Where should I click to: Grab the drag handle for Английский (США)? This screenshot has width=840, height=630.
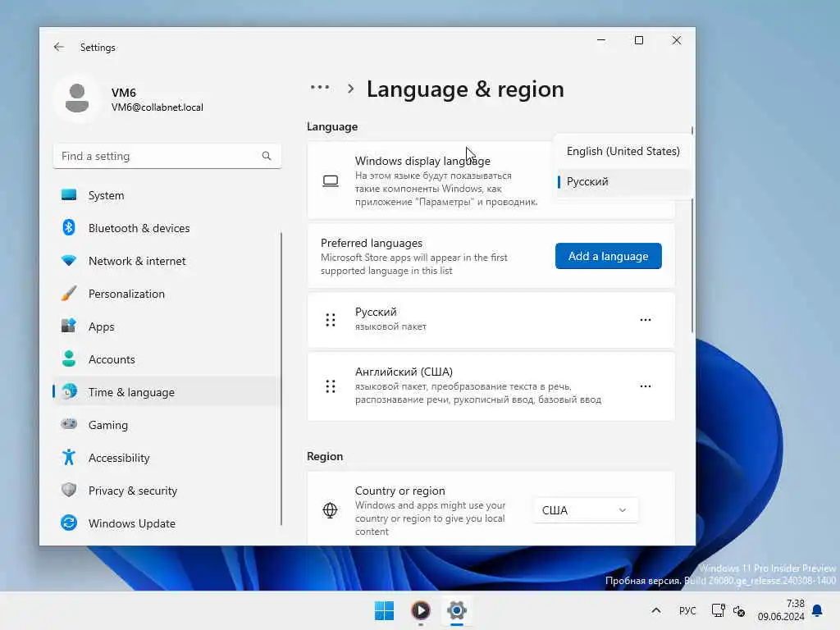pos(331,386)
